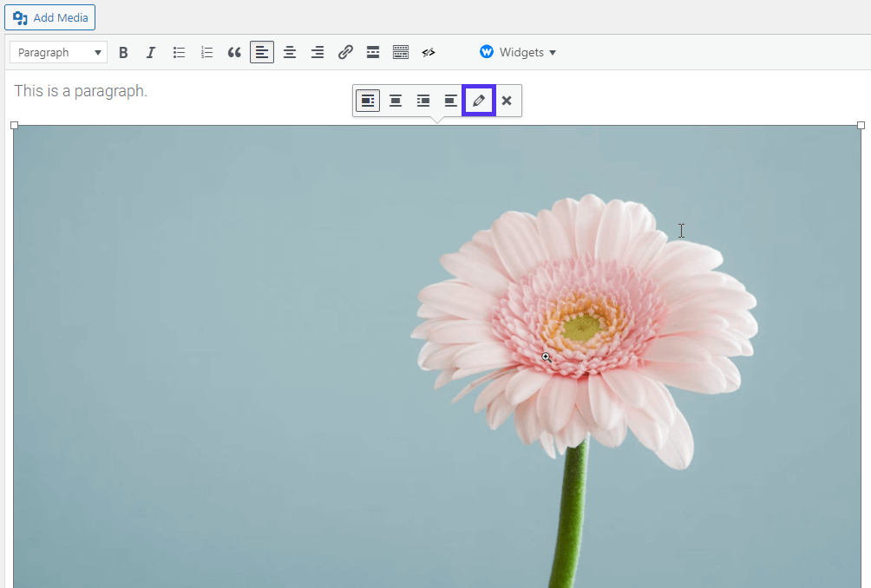Toggle left text alignment in main toolbar

coord(262,52)
